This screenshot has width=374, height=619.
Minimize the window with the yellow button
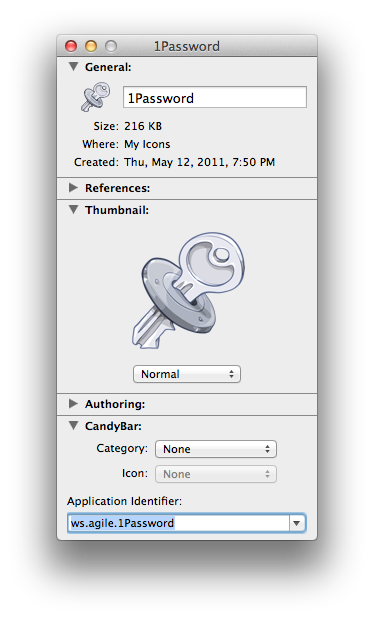[91, 46]
